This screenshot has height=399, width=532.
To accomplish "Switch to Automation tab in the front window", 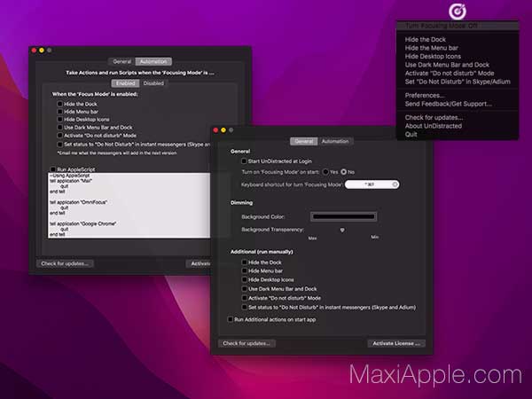I will pos(335,141).
